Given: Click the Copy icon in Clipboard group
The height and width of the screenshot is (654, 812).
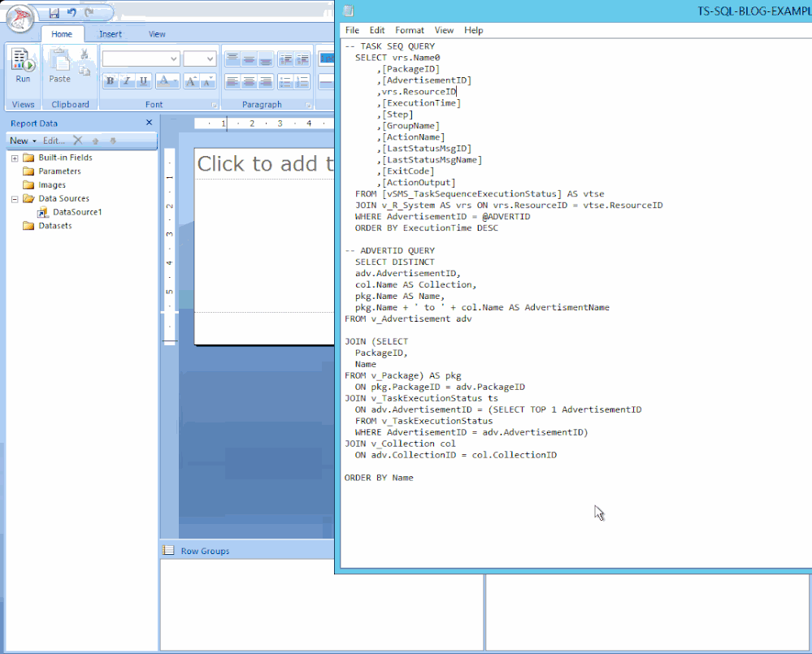Looking at the screenshot, I should click(x=85, y=71).
